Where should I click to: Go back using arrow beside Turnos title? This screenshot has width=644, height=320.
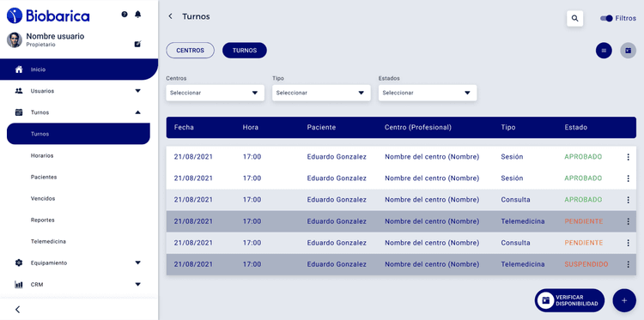[x=171, y=16]
